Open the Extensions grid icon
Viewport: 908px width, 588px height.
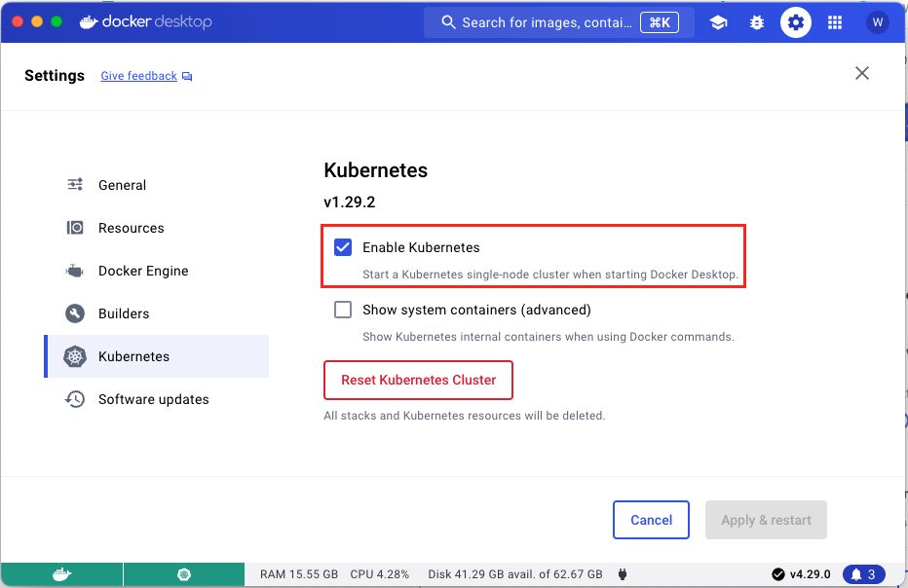pos(835,22)
